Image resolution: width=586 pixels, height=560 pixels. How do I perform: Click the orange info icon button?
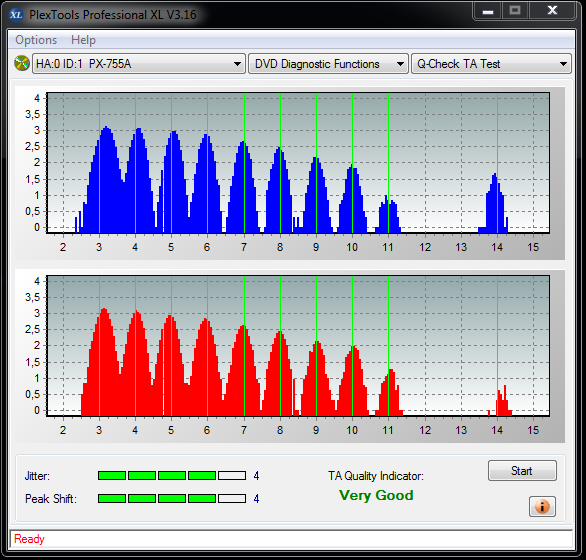[542, 507]
